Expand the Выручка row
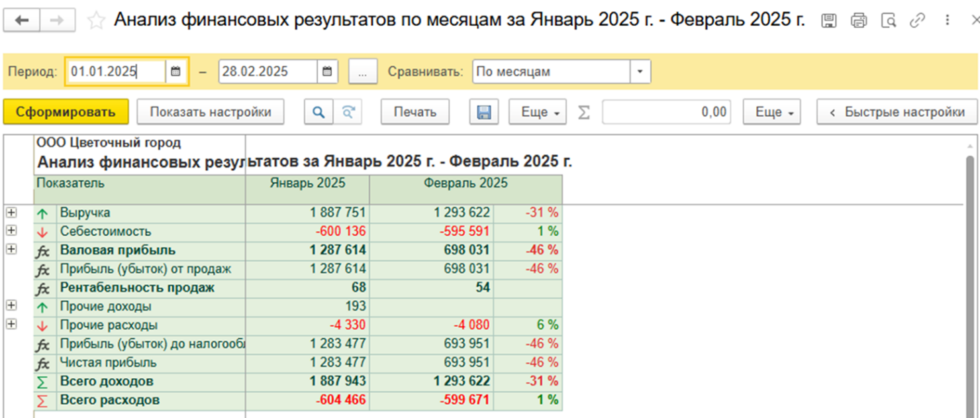This screenshot has width=980, height=418. click(11, 213)
